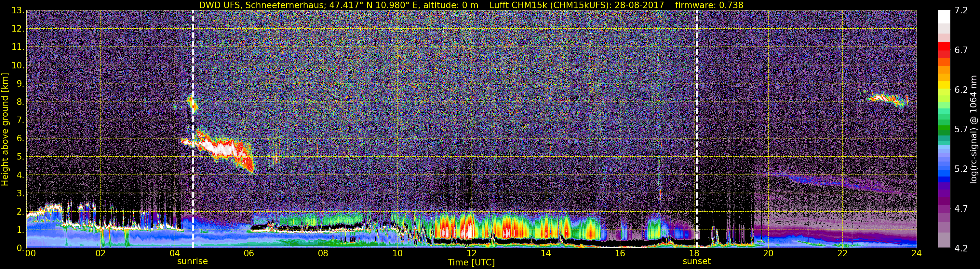
Task: Click the colorbar tick value 4.7
Action: pos(961,209)
